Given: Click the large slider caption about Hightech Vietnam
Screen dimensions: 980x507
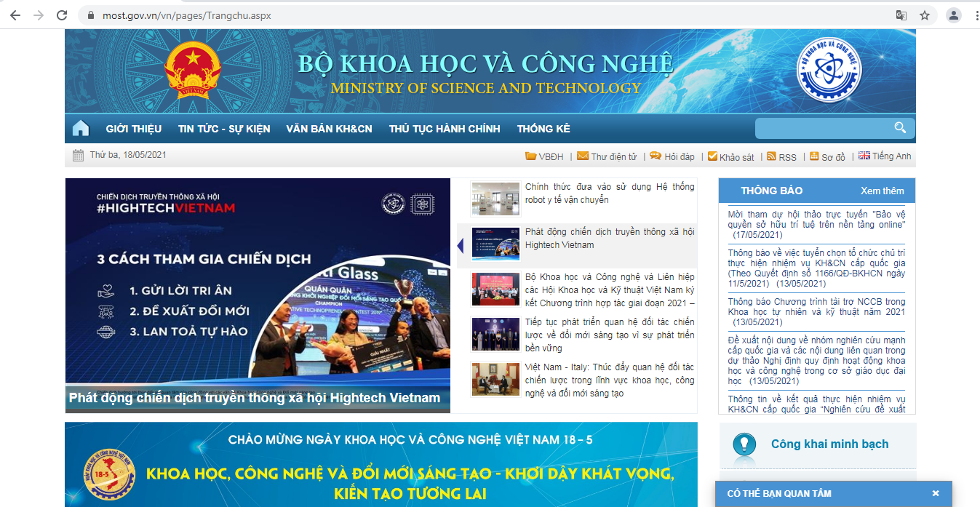Looking at the screenshot, I should (255, 398).
